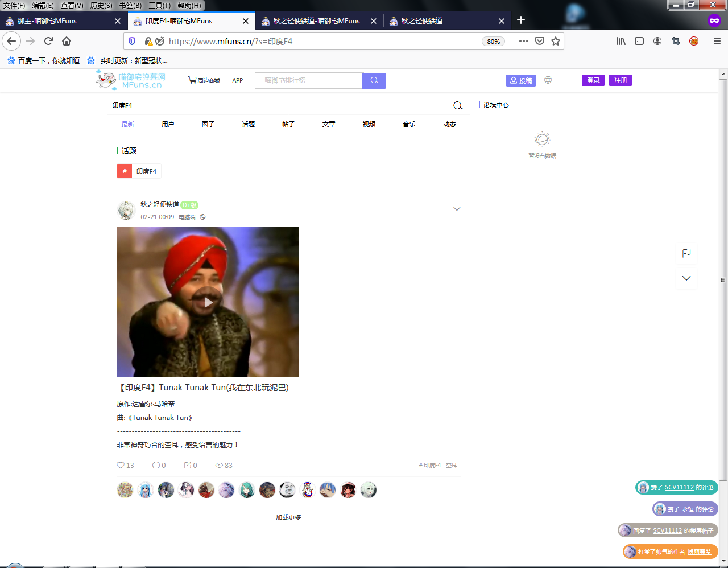Toggle the Firefox sidebar view icon
Screen dimensions: 728x568
point(639,41)
